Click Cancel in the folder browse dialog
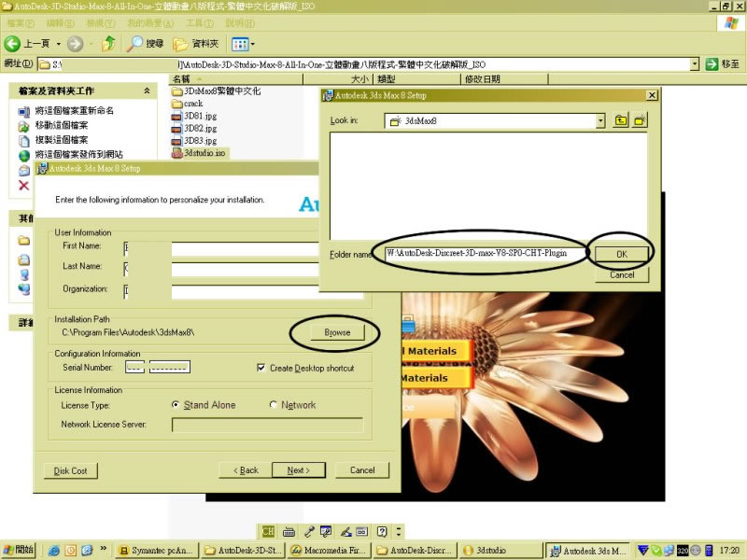This screenshot has height=560, width=747. pyautogui.click(x=622, y=274)
